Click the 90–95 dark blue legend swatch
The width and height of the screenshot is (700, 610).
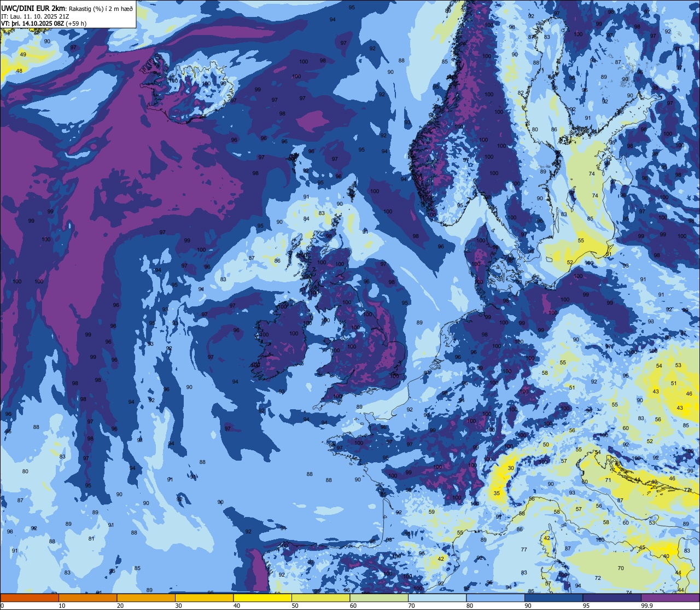tap(553, 598)
